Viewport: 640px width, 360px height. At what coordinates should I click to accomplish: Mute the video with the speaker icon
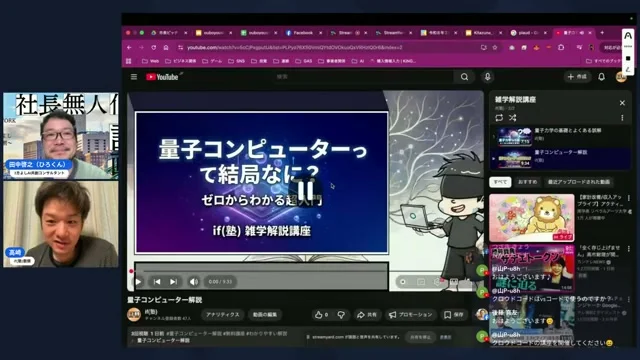click(194, 282)
